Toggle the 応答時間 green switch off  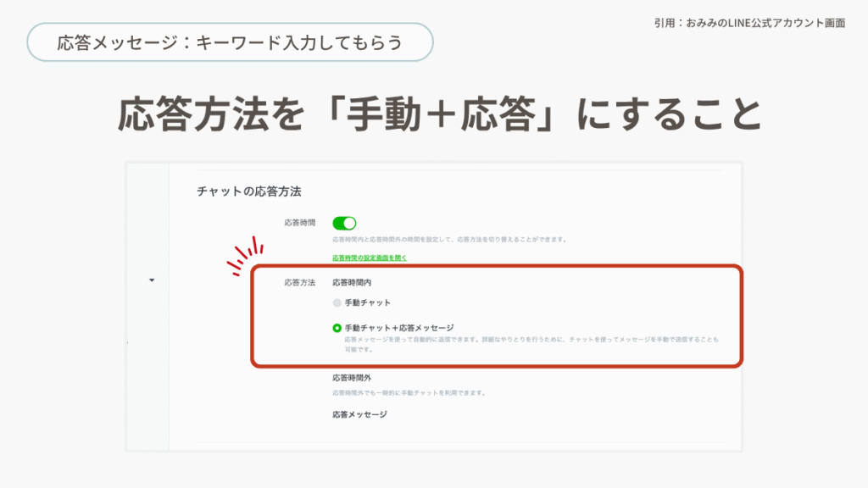344,223
